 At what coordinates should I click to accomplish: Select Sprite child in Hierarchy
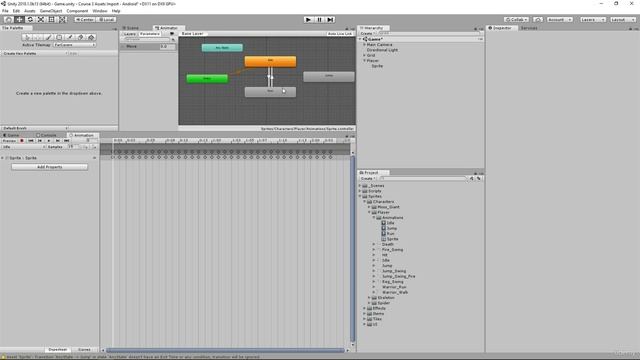pos(377,66)
